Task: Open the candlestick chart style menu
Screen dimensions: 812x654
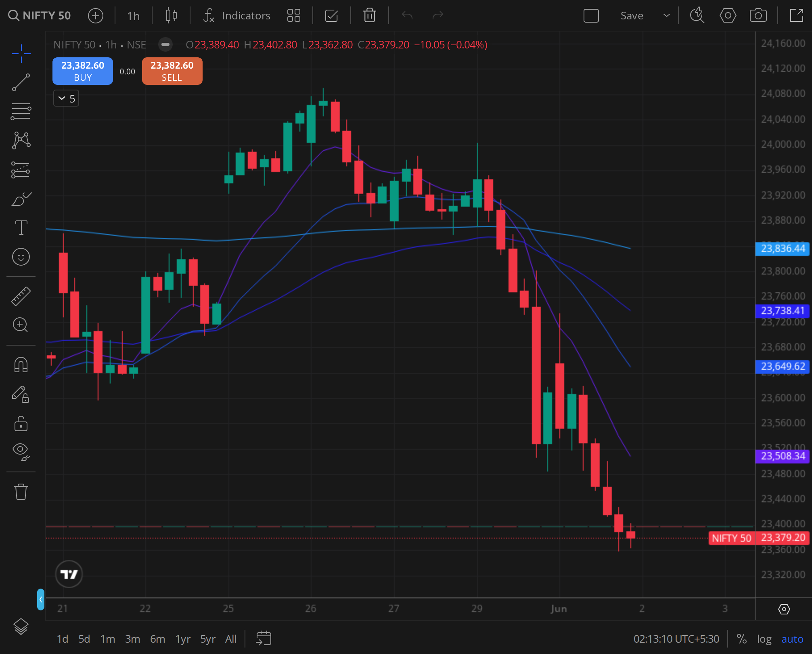Action: (171, 16)
